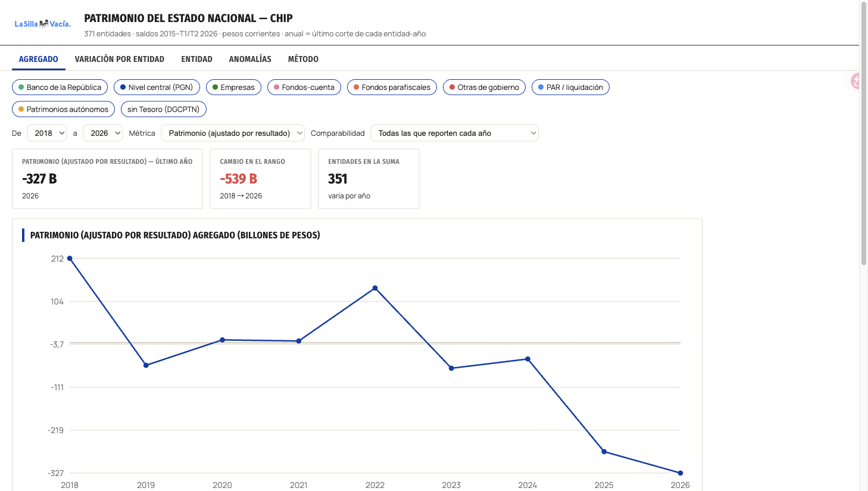
Task: Toggle the Empresas category chip
Action: (233, 87)
